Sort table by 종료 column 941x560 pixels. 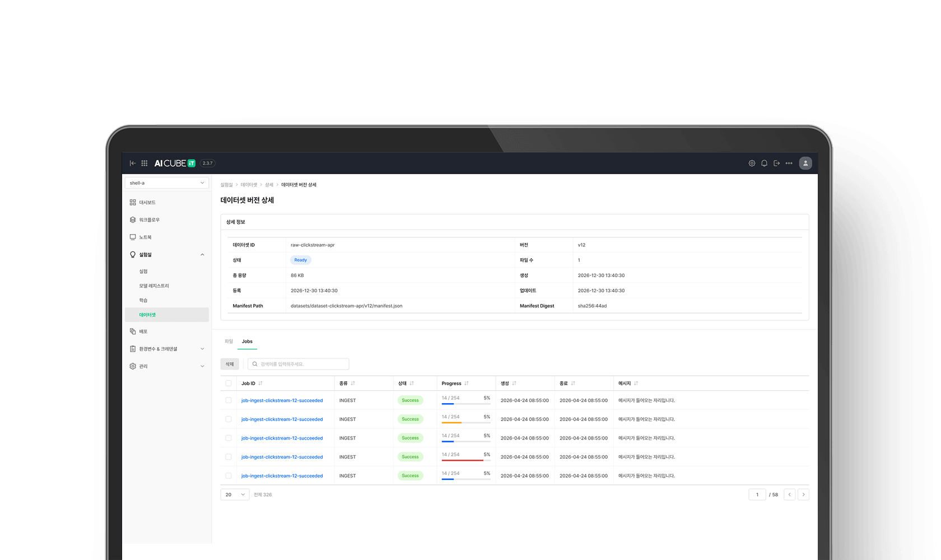573,384
